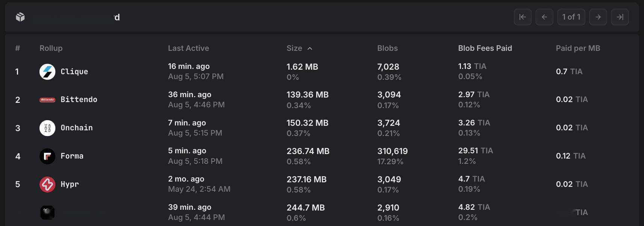Click the '236.74 MB' size value
This screenshot has height=226, width=644.
308,151
